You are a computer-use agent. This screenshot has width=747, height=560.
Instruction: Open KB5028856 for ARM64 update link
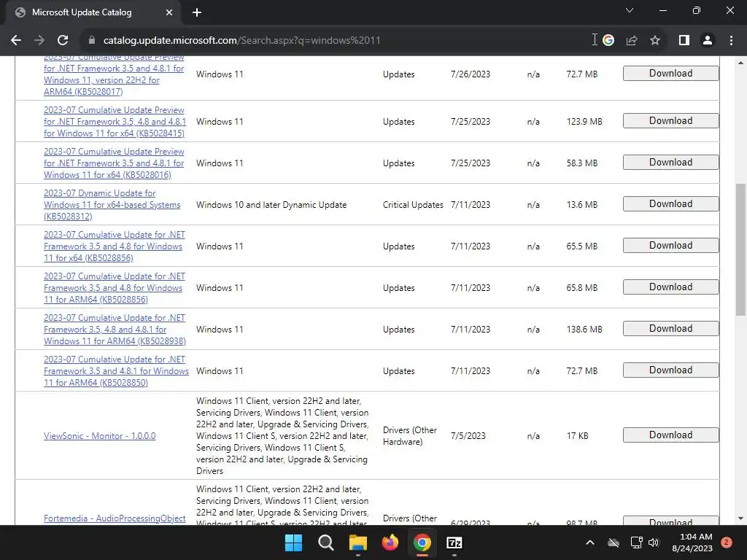coord(115,287)
